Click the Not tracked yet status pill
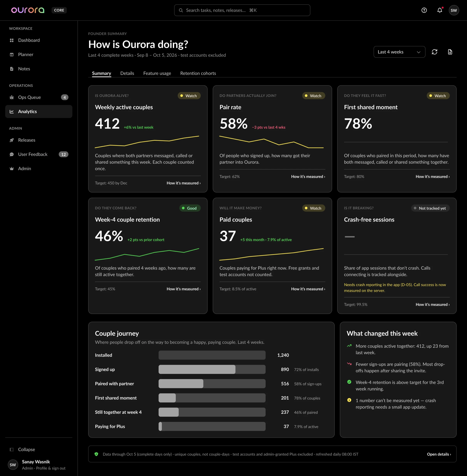Image resolution: width=467 pixels, height=476 pixels. point(430,208)
